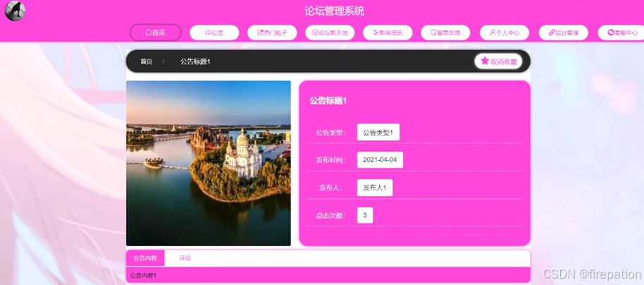This screenshot has width=644, height=285.
Task: Click the 首页 breadcrumb link
Action: (147, 61)
